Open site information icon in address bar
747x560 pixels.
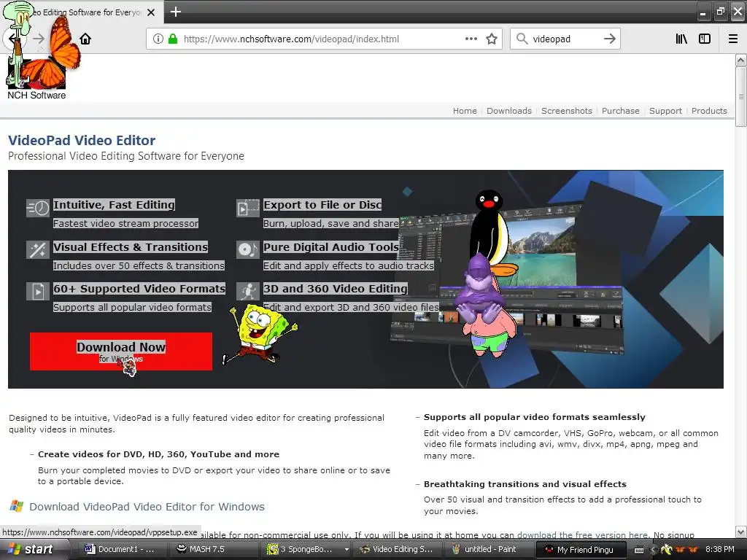[x=158, y=39]
